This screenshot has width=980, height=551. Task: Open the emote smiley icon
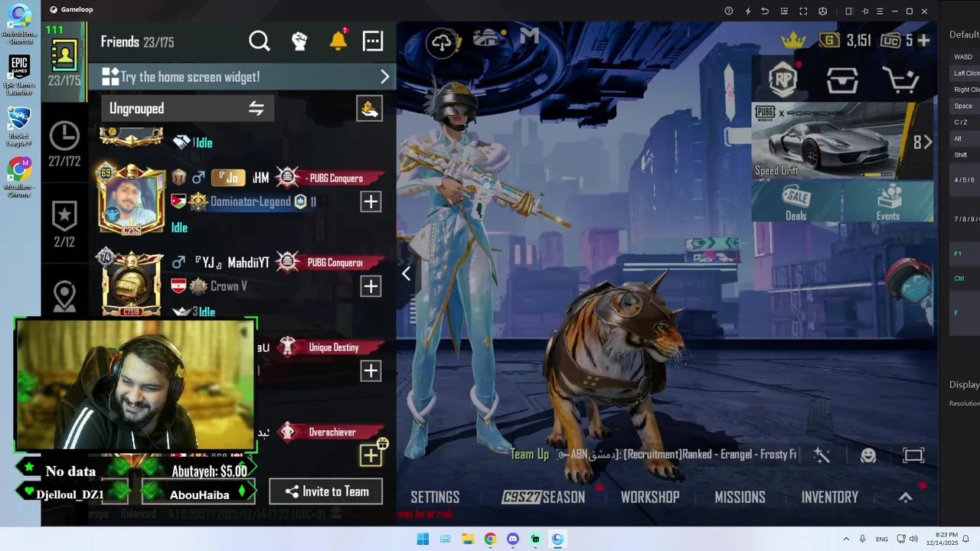coord(868,455)
